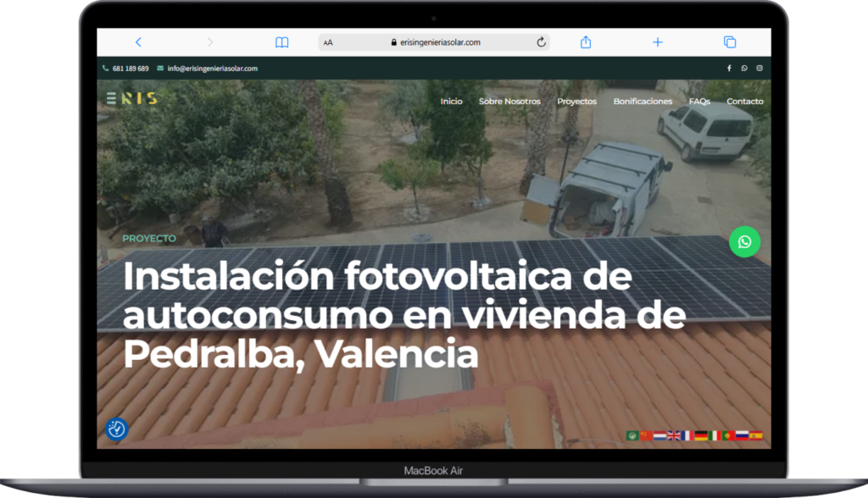Open Proyectos menu item
Image resolution: width=868 pixels, height=498 pixels.
click(576, 102)
